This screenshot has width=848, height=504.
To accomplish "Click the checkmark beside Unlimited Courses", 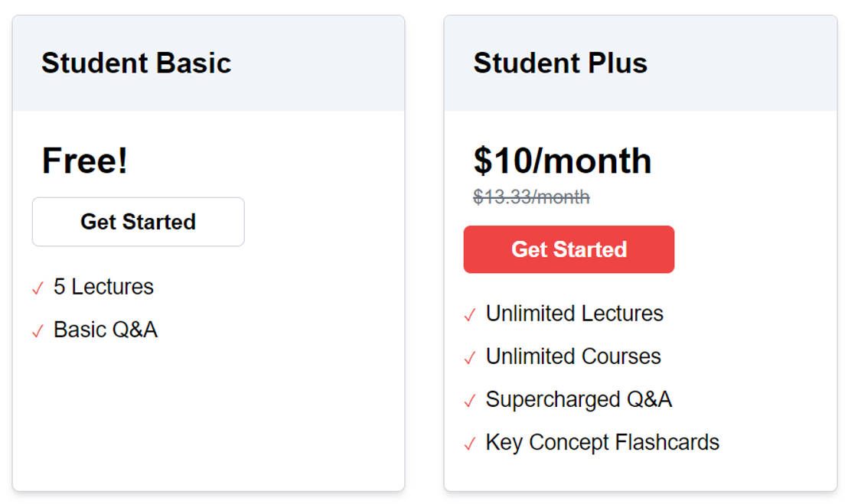I will click(x=469, y=357).
